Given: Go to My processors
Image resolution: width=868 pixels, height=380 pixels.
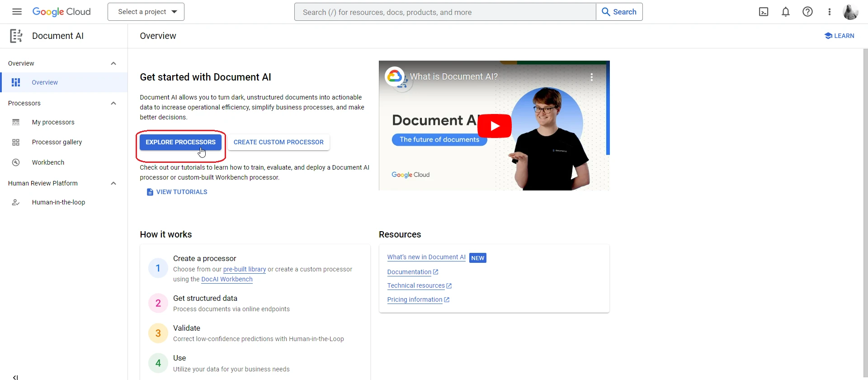Looking at the screenshot, I should click(x=64, y=122).
